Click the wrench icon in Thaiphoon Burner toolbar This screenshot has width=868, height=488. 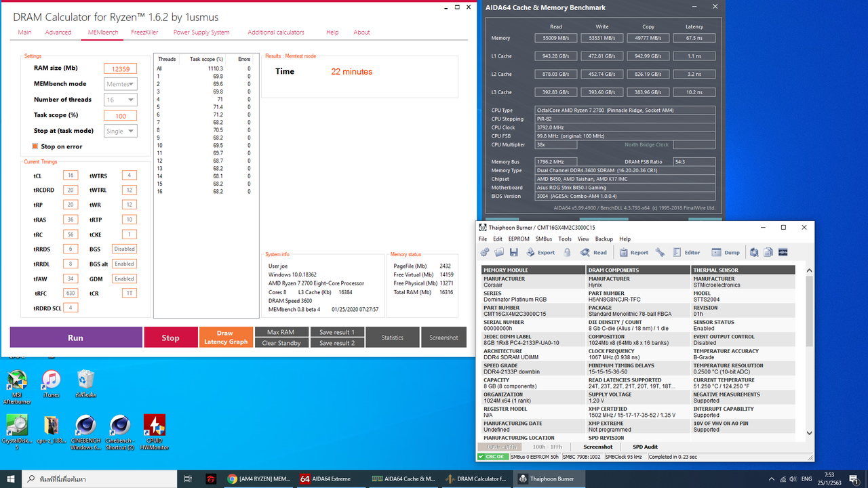(660, 252)
